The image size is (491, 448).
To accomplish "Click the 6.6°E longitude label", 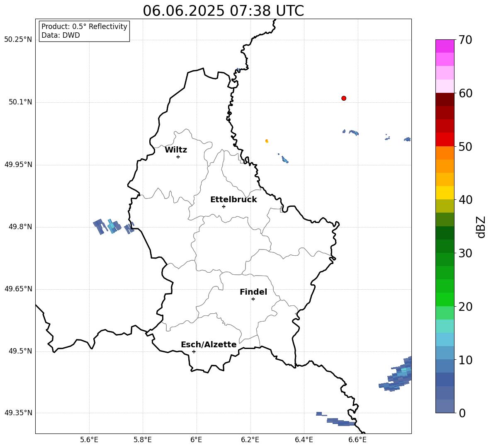I will [x=357, y=440].
